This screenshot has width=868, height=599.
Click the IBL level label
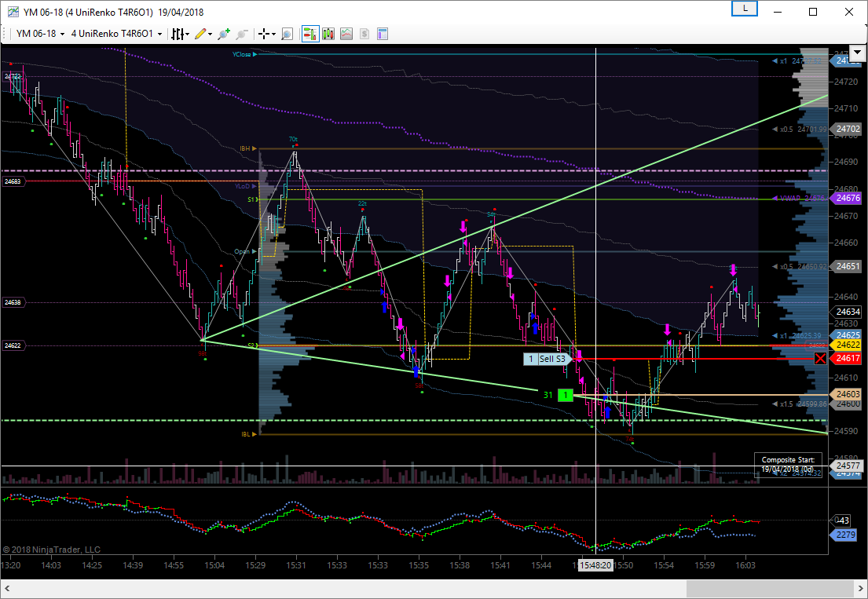[248, 434]
